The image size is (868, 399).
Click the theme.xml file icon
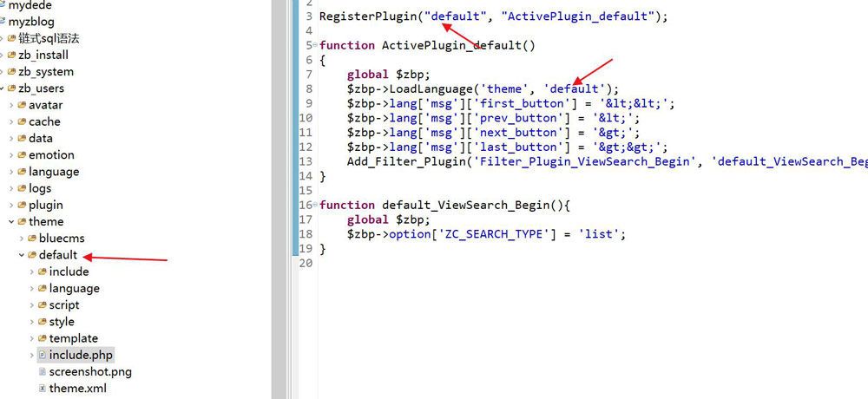[x=42, y=389]
